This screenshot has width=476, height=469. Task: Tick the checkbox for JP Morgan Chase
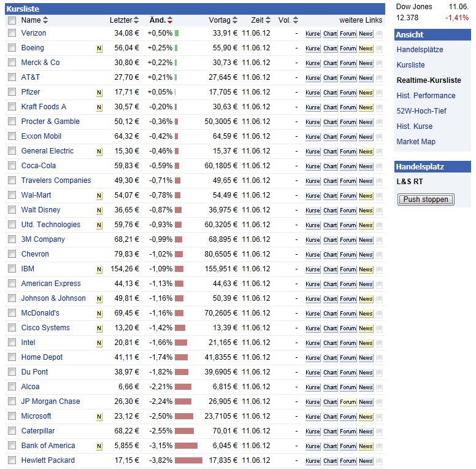tap(12, 401)
